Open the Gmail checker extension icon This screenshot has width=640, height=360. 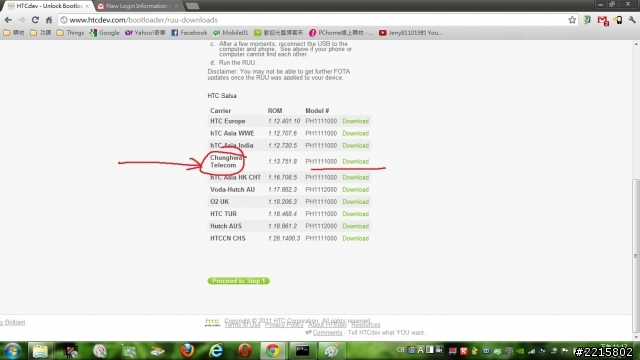pyautogui.click(x=603, y=20)
